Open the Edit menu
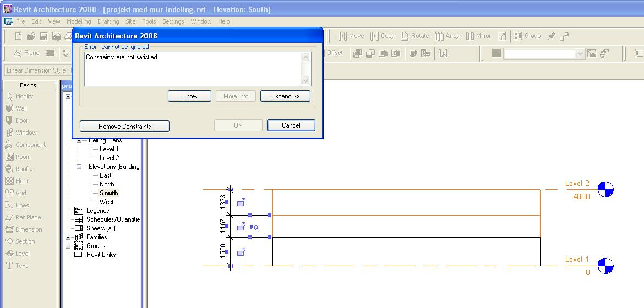This screenshot has height=308, width=644. pyautogui.click(x=36, y=21)
